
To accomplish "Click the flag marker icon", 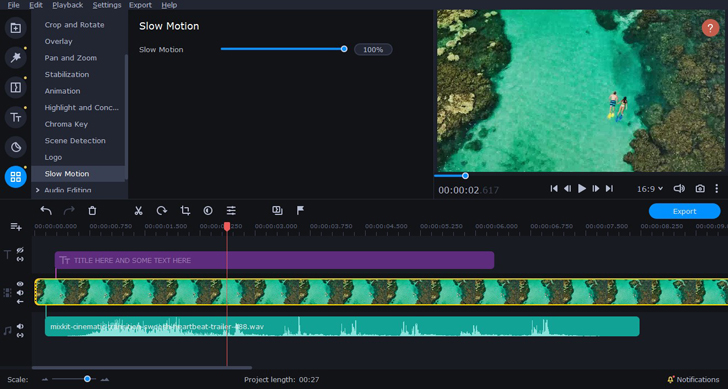I will tap(300, 210).
